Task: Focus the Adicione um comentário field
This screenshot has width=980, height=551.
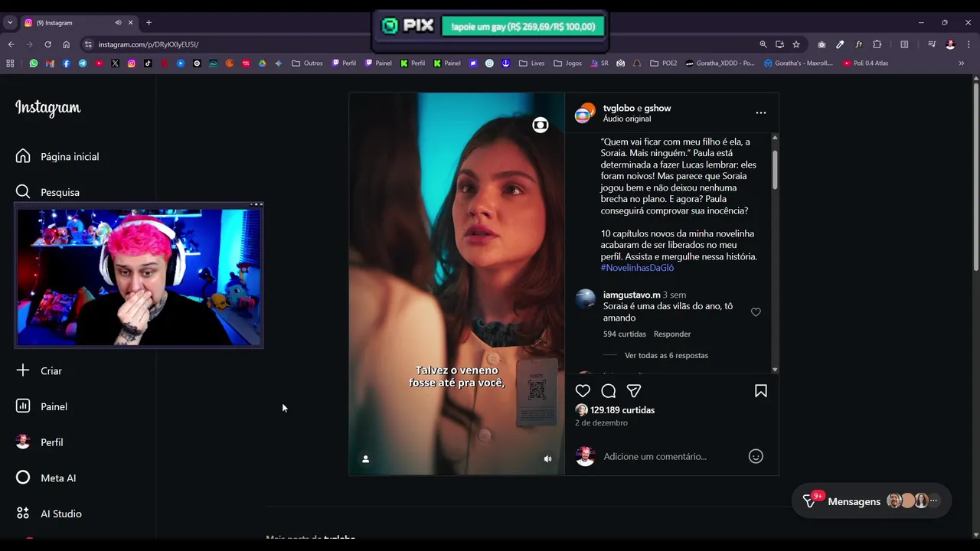Action: (672, 456)
